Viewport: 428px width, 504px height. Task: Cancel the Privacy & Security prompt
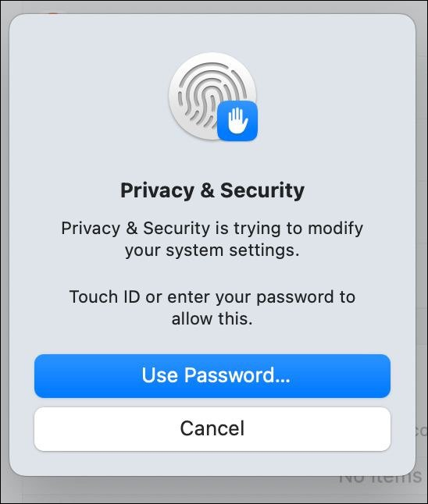212,429
